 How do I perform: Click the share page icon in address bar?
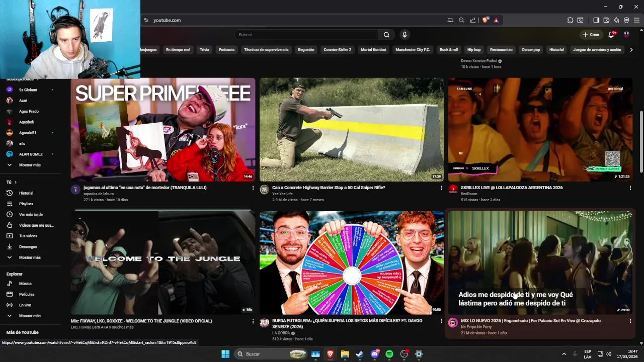pyautogui.click(x=473, y=20)
